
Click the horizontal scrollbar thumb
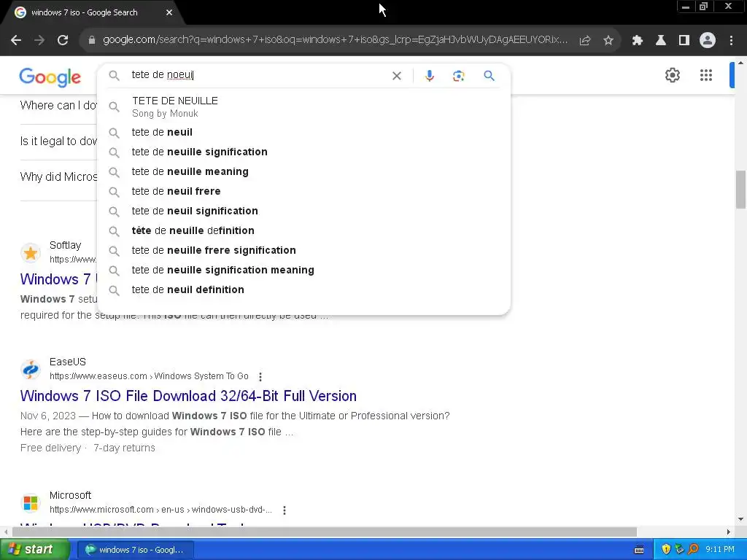click(x=325, y=532)
